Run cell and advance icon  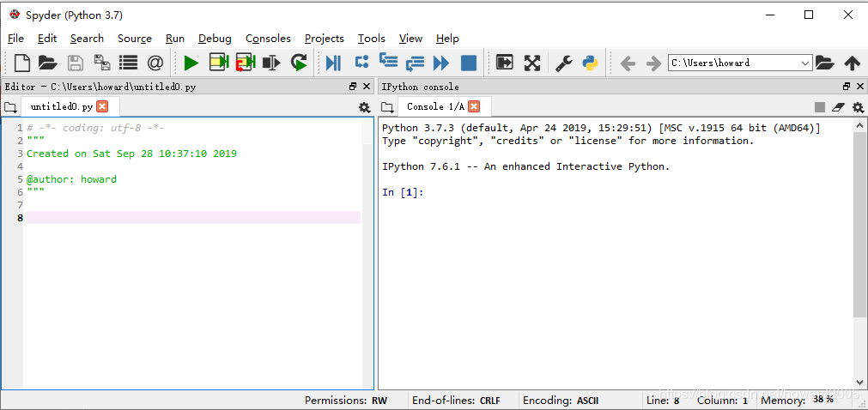click(246, 63)
